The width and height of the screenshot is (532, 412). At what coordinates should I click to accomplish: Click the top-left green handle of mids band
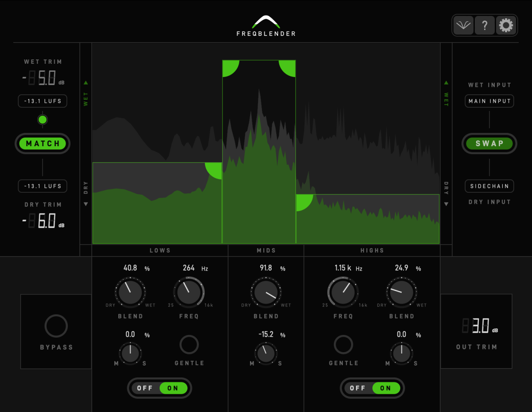click(x=229, y=67)
